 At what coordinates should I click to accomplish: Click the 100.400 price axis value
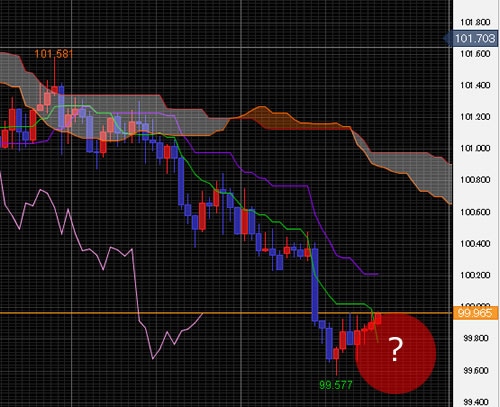pyautogui.click(x=475, y=244)
